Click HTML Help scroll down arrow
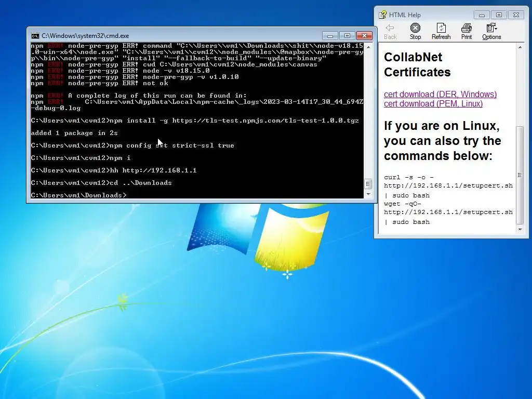Viewport: 532px width, 399px height. (520, 230)
